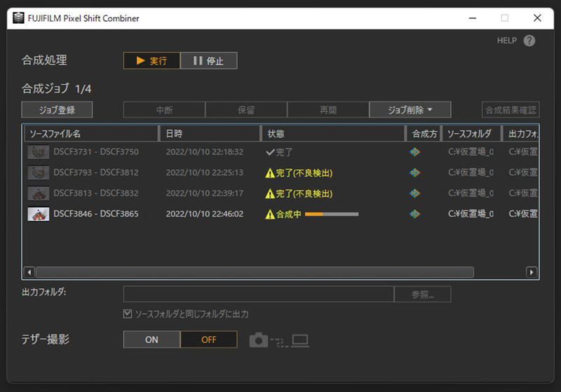Click the composite method icon for DSCF3813 row
Screen dimensions: 561x392
point(414,194)
